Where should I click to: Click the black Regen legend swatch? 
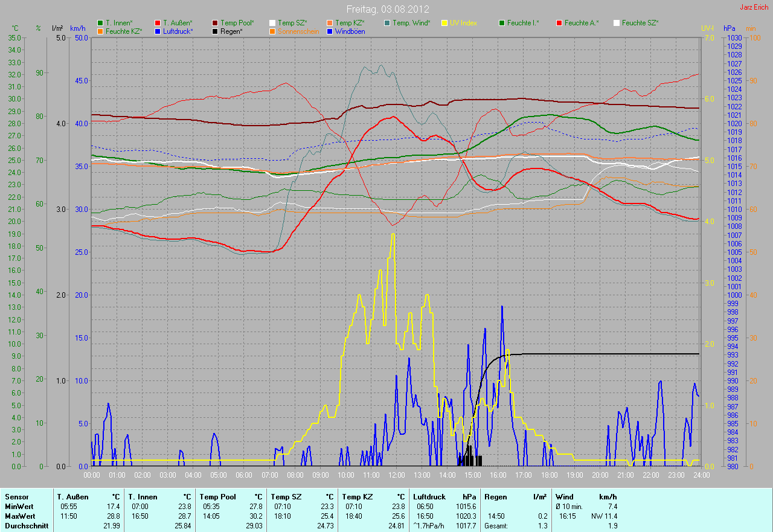(216, 31)
